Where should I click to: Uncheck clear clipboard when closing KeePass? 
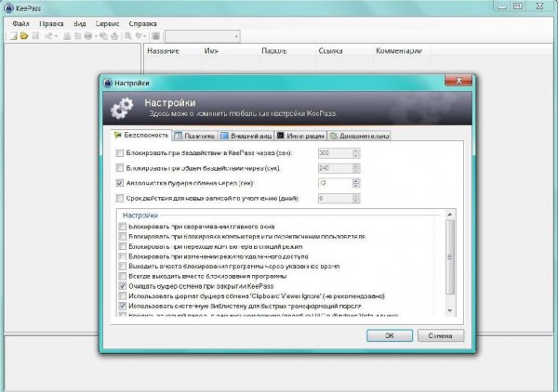coord(123,286)
